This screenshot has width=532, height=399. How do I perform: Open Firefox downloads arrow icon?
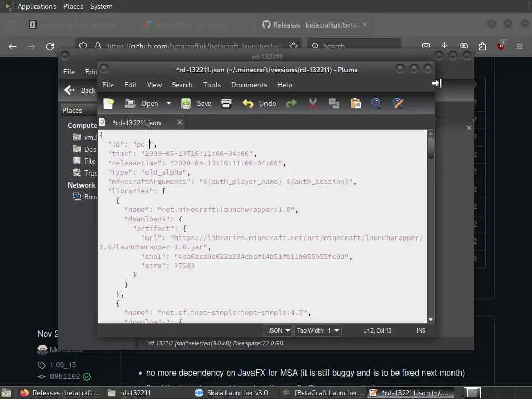[x=445, y=46]
